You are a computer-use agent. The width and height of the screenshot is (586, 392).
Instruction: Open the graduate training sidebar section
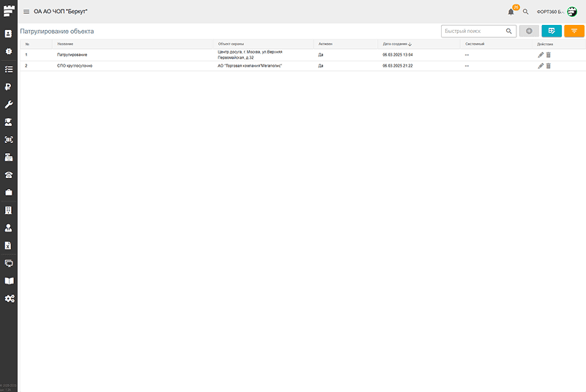(x=8, y=122)
